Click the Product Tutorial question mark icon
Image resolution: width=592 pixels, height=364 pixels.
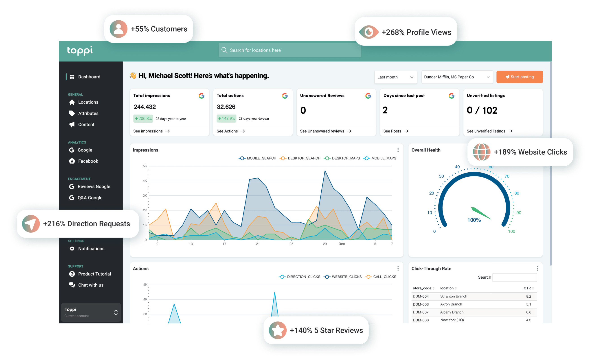click(x=72, y=274)
